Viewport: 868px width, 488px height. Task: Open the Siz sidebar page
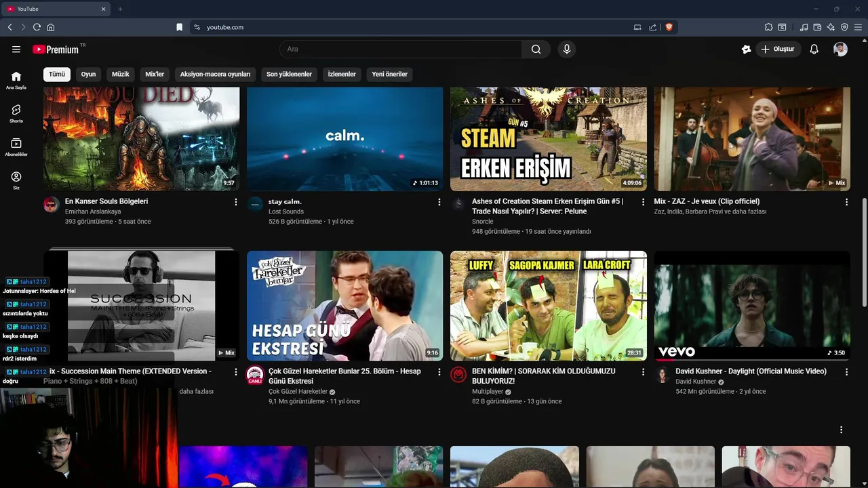[16, 180]
